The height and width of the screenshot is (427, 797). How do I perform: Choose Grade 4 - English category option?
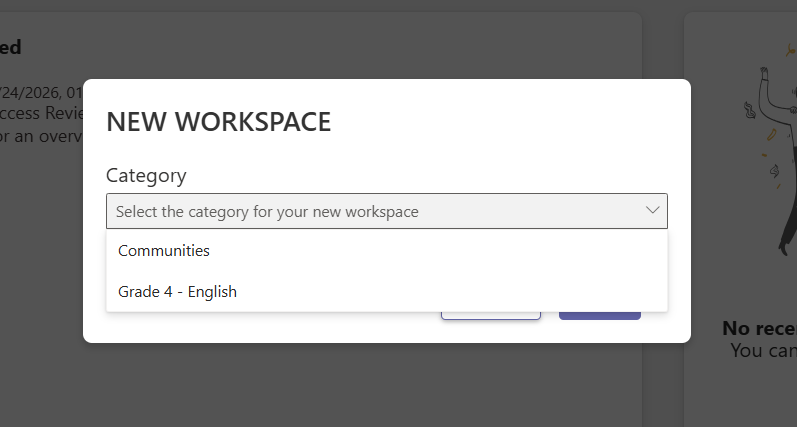tap(177, 292)
